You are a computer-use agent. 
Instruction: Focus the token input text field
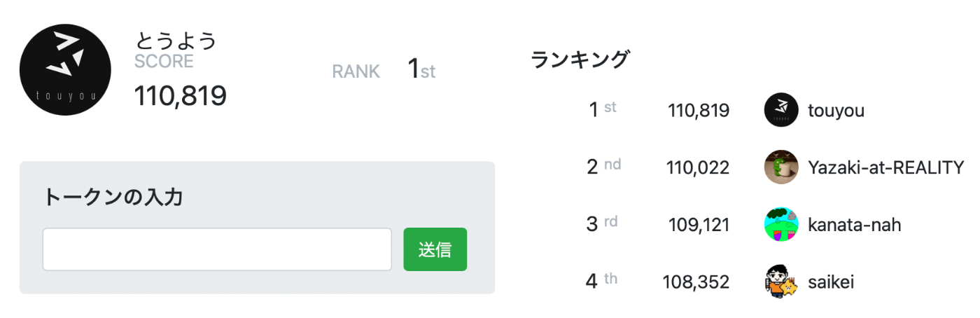(217, 249)
